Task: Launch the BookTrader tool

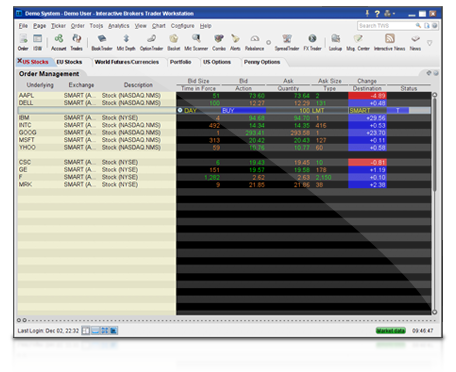Action: [x=102, y=42]
